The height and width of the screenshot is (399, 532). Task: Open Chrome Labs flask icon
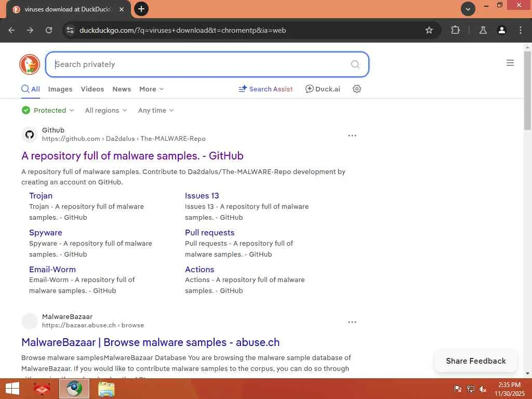(483, 30)
